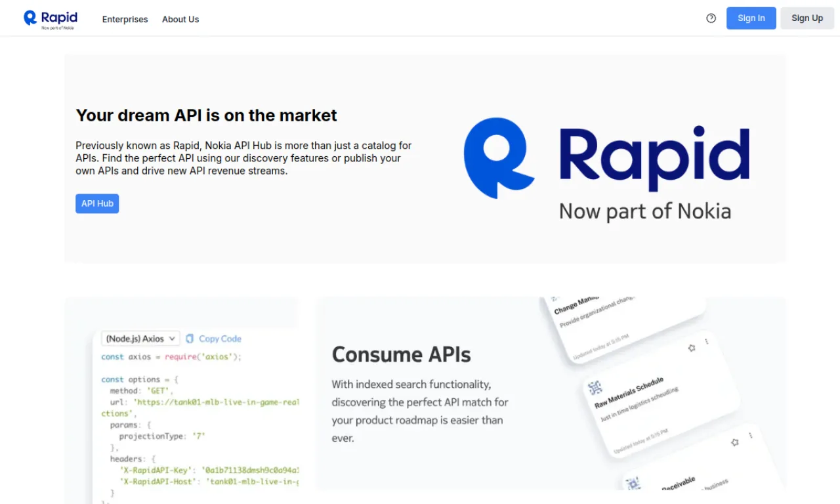Click the Consume APIs heading
This screenshot has width=840, height=504.
point(401,354)
